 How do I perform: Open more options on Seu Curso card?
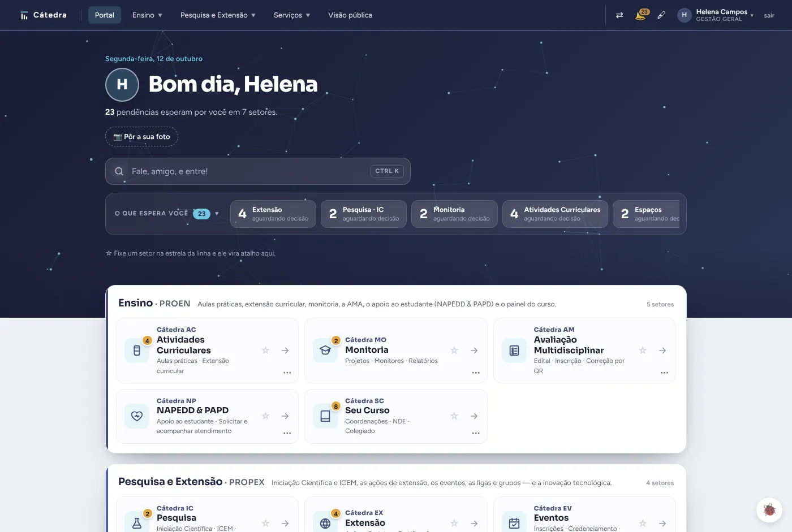(x=476, y=433)
